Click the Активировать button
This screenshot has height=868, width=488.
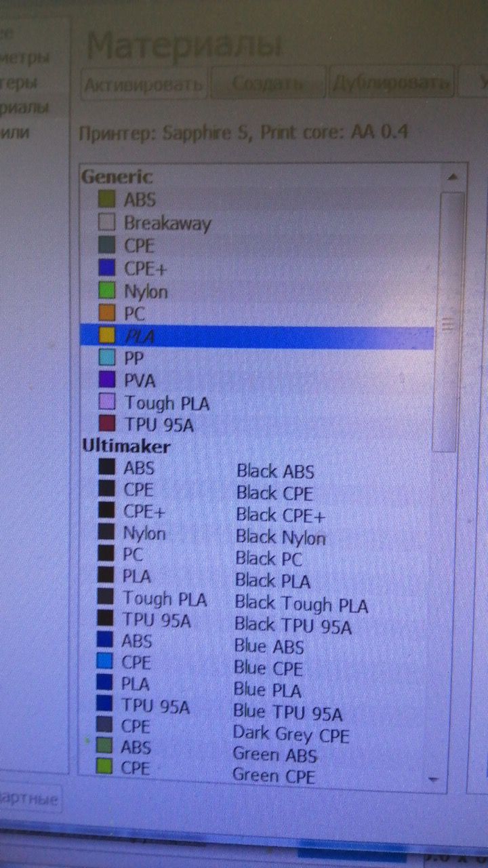click(x=144, y=84)
